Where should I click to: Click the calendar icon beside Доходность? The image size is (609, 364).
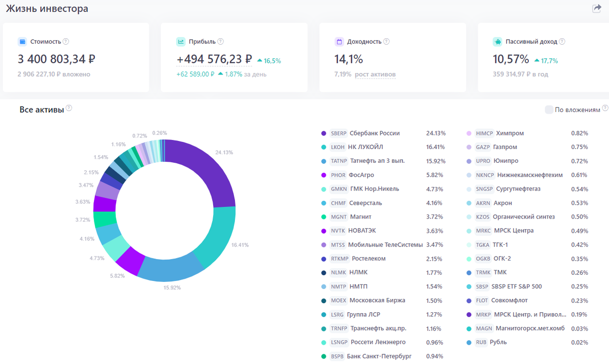point(339,42)
